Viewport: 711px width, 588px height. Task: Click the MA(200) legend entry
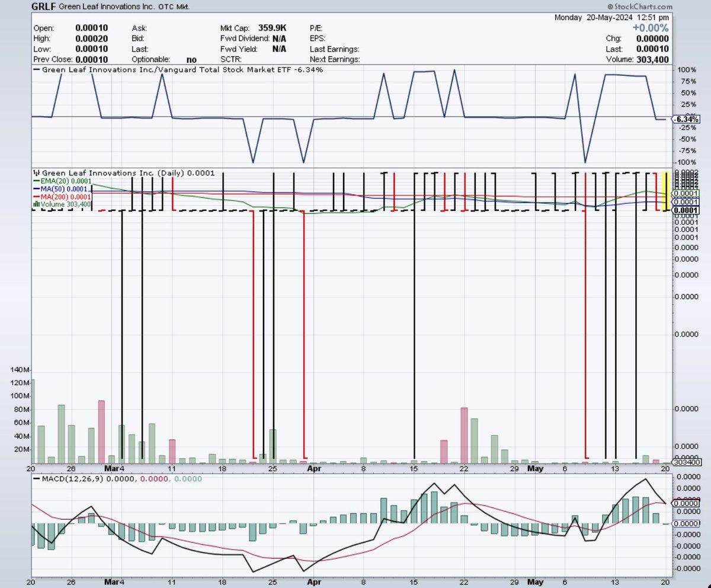pos(62,197)
